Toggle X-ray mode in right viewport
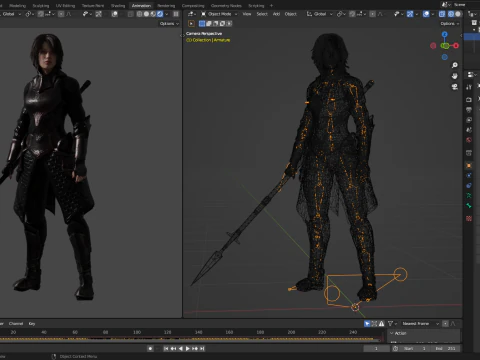This screenshot has width=480, height=360. (x=442, y=14)
